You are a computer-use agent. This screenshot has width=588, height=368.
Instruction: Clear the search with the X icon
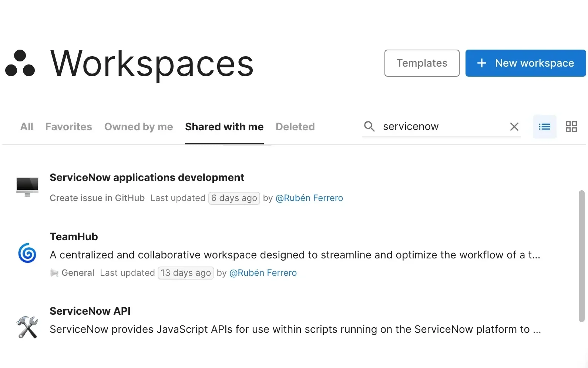pyautogui.click(x=514, y=127)
